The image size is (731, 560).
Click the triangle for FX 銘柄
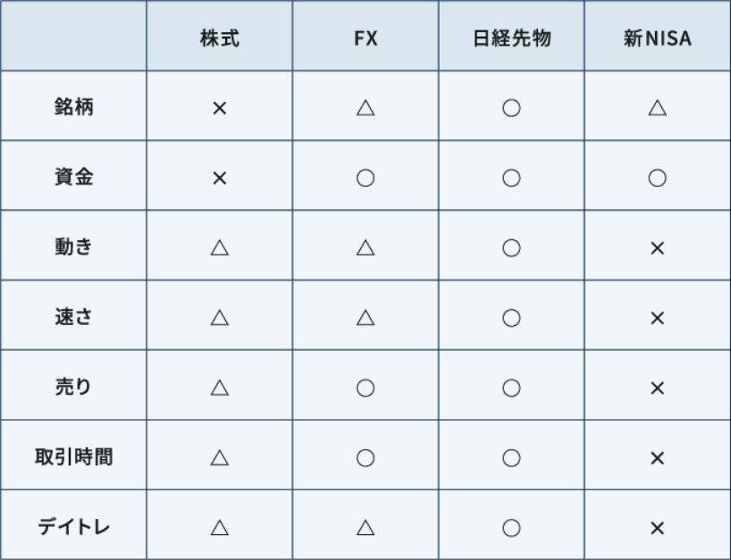(365, 108)
